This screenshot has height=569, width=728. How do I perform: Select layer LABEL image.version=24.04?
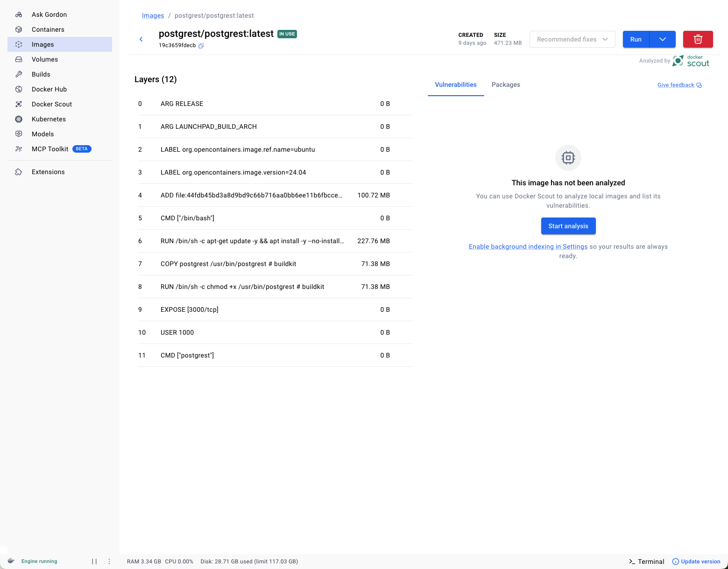[276, 172]
